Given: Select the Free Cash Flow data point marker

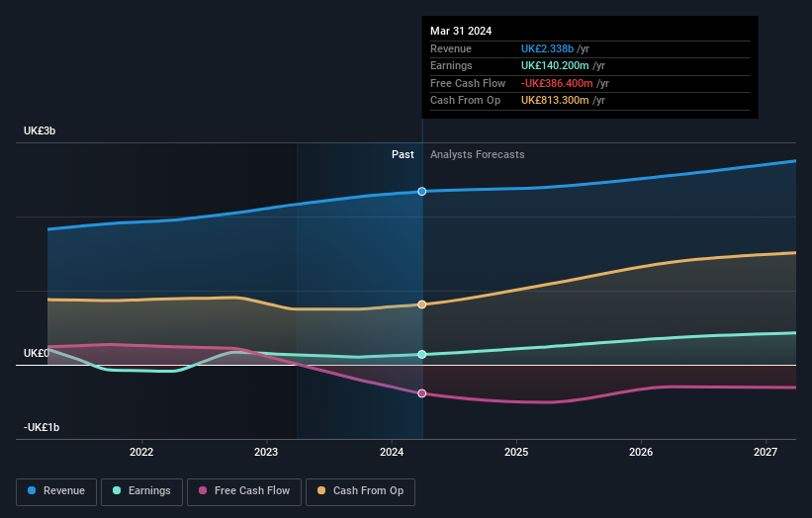Looking at the screenshot, I should pyautogui.click(x=422, y=393).
